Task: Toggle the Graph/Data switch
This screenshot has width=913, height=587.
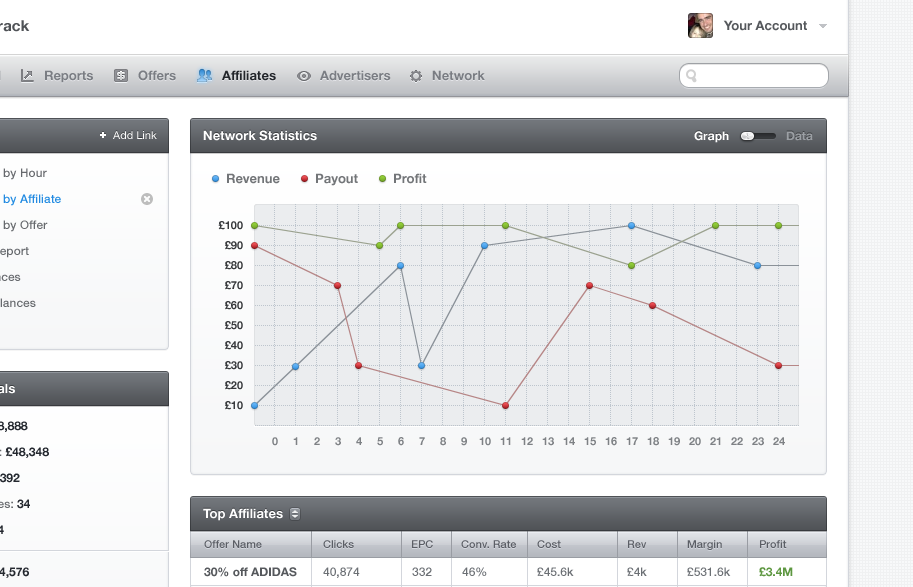Action: 758,136
